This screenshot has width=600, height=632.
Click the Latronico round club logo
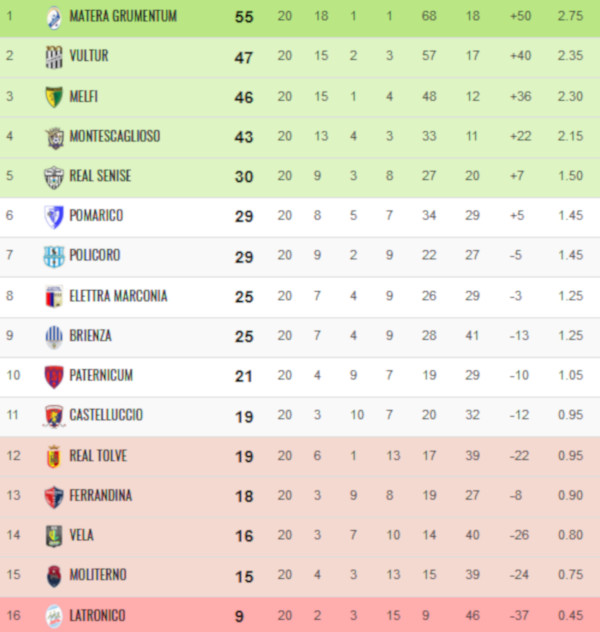pos(54,616)
